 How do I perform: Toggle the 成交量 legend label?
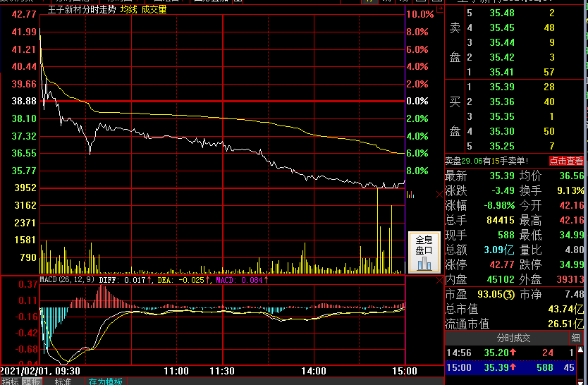154,10
